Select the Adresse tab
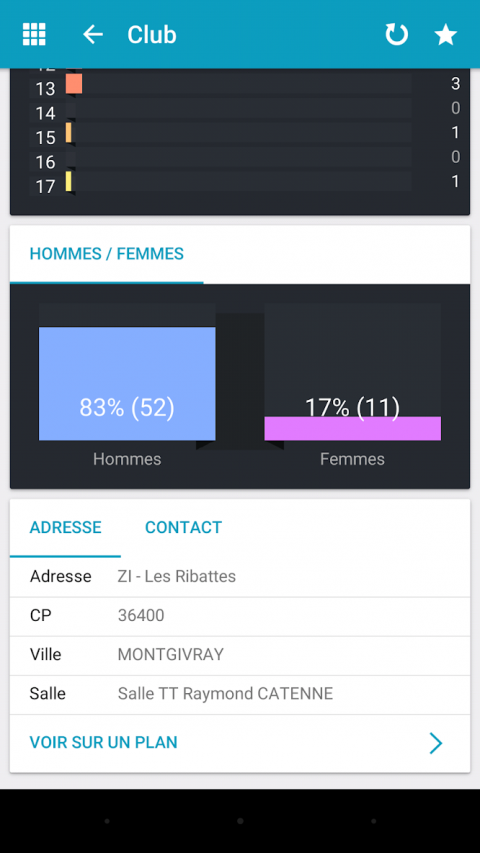 [65, 527]
